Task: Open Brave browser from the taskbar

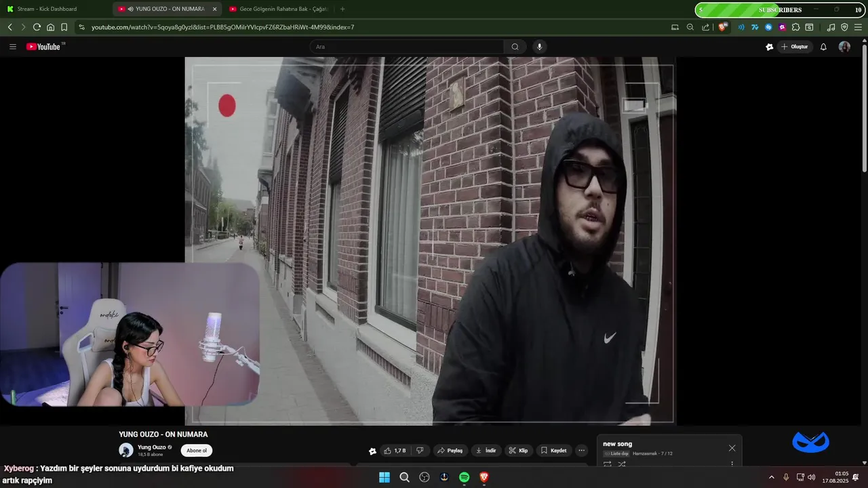Action: pyautogui.click(x=484, y=477)
